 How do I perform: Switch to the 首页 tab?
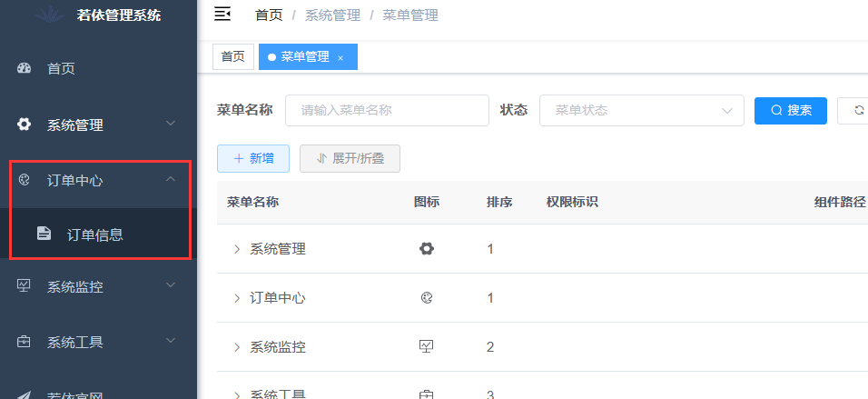coord(233,56)
